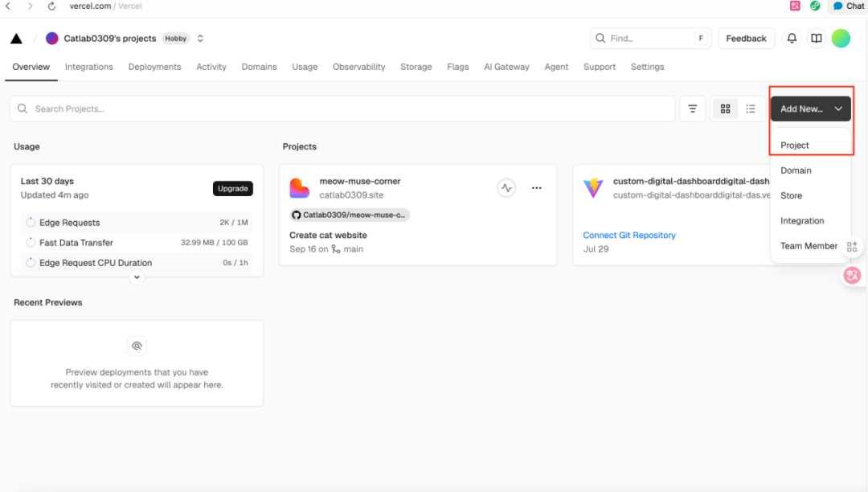
Task: Click the Upgrade button
Action: point(233,189)
